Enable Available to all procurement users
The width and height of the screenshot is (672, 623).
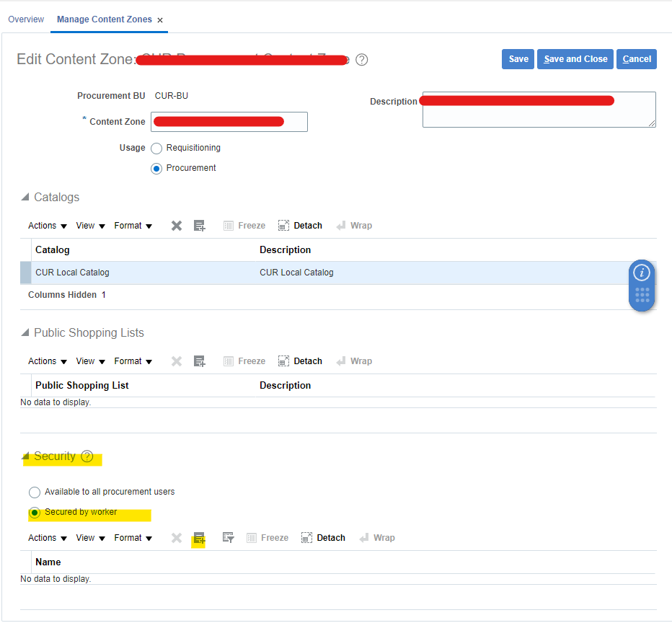tap(34, 492)
